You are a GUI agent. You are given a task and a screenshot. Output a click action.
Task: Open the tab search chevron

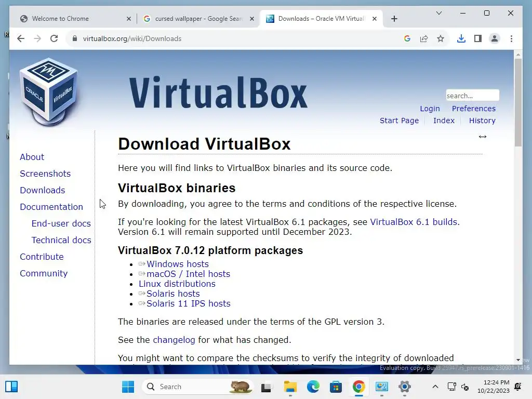[438, 13]
